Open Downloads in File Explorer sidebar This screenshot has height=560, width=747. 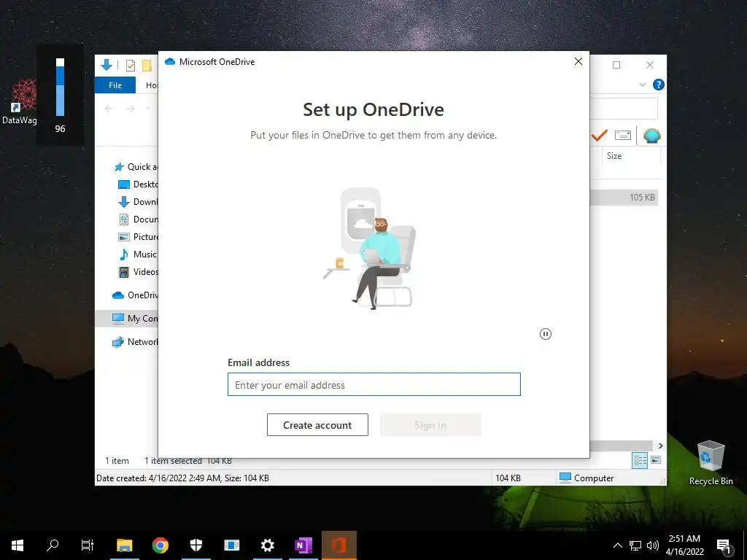coord(138,202)
